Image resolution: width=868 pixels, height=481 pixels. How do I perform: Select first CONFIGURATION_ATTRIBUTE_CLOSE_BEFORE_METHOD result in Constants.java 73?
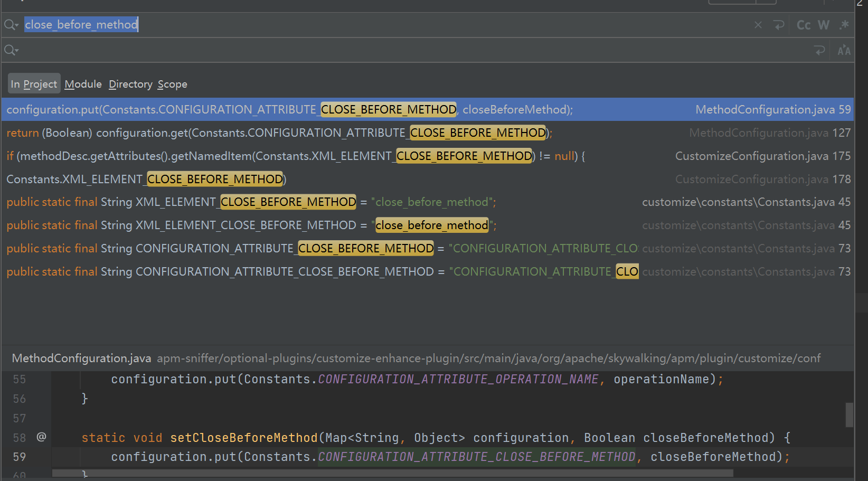tap(427, 248)
